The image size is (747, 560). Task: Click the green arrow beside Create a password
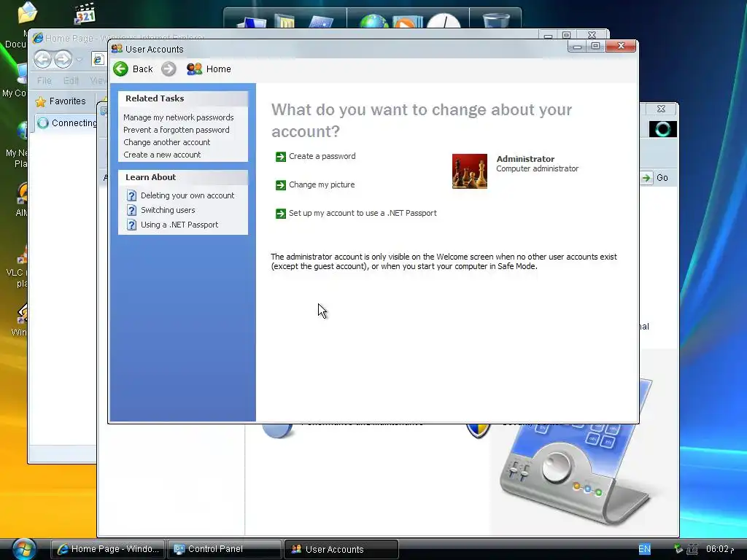[281, 157]
